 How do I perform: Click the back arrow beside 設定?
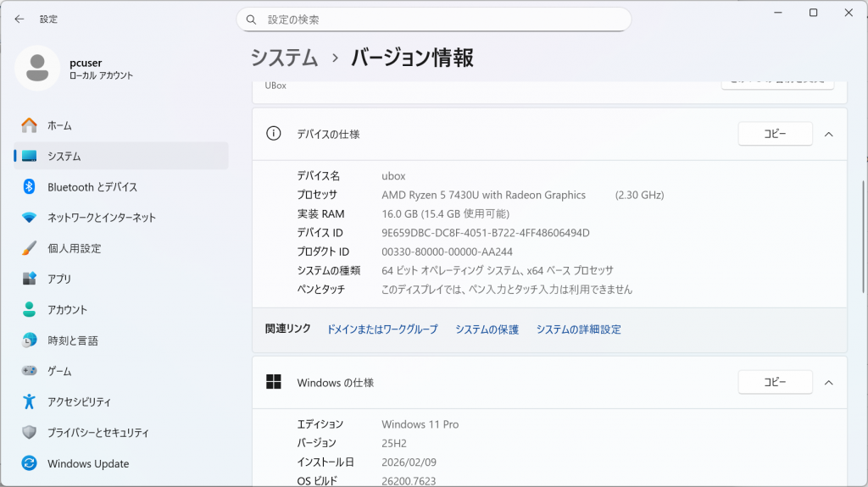pyautogui.click(x=19, y=19)
